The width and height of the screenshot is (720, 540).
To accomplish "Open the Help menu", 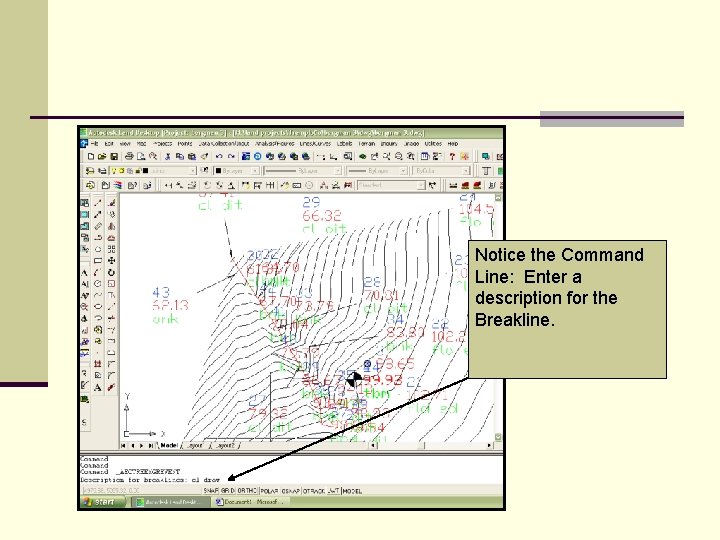I will pos(453,144).
